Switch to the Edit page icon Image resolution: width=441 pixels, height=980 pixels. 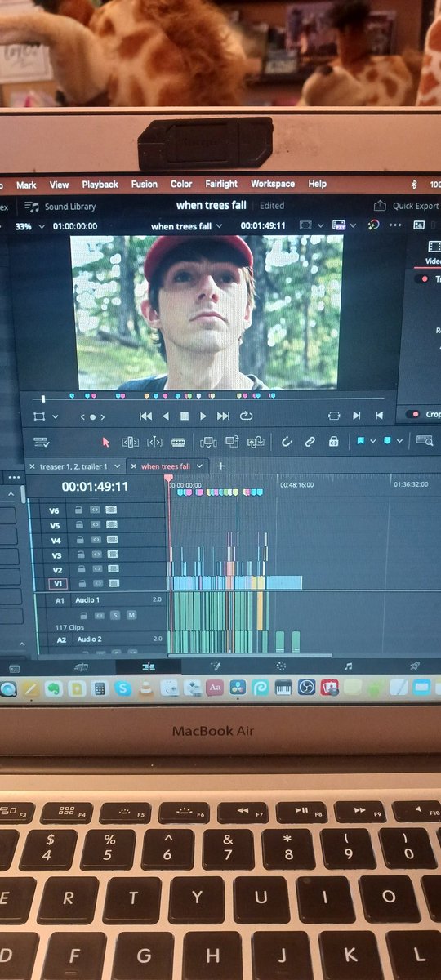pos(148,667)
